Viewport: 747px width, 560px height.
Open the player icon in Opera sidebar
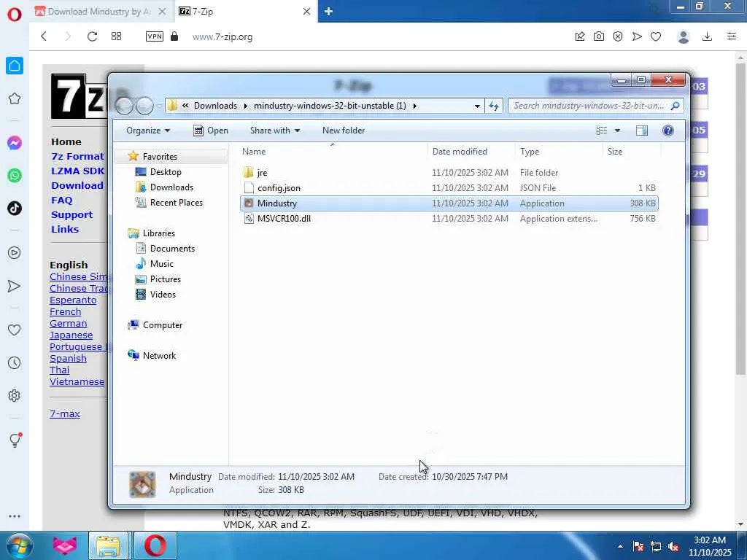[x=15, y=252]
